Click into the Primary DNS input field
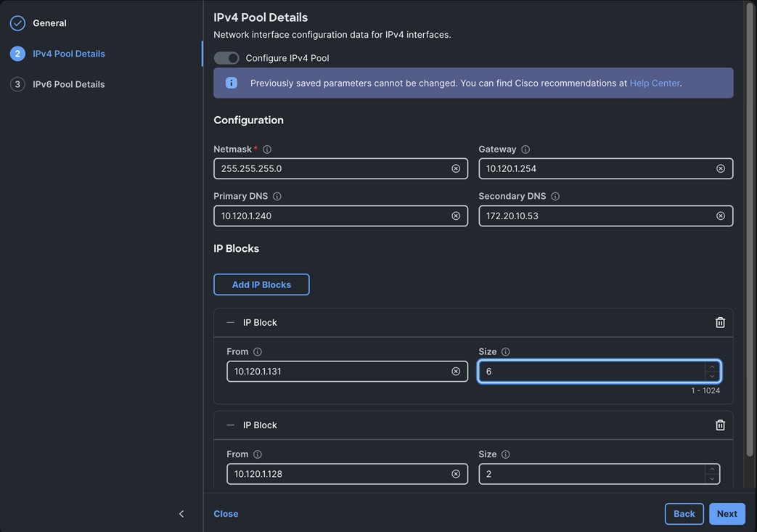757x532 pixels. [x=341, y=216]
